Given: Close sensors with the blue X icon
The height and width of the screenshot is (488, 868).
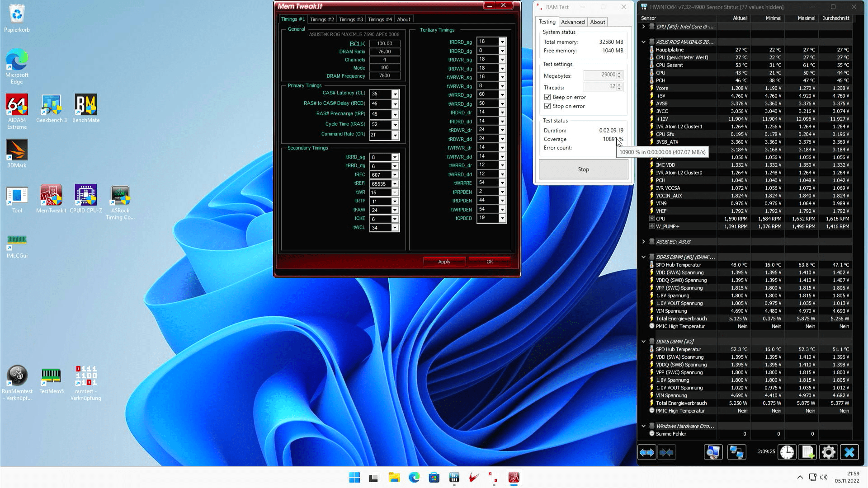Looking at the screenshot, I should point(849,452).
